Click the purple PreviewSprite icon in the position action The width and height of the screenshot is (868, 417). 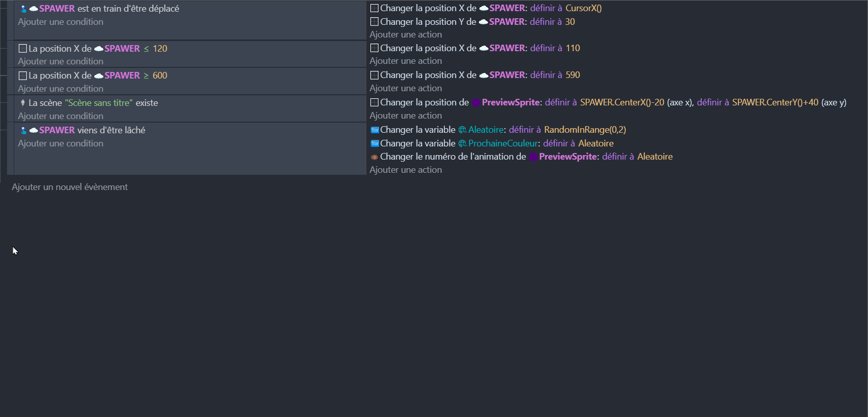[x=476, y=102]
